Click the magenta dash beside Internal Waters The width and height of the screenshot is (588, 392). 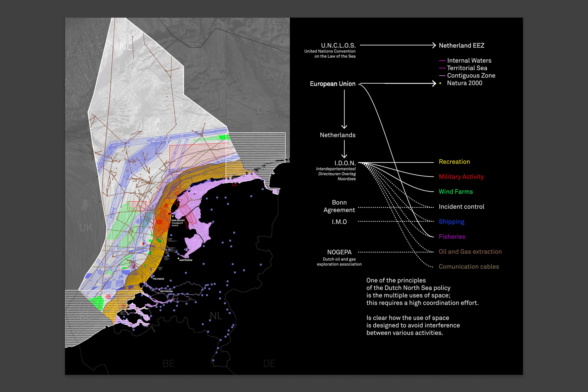click(442, 61)
